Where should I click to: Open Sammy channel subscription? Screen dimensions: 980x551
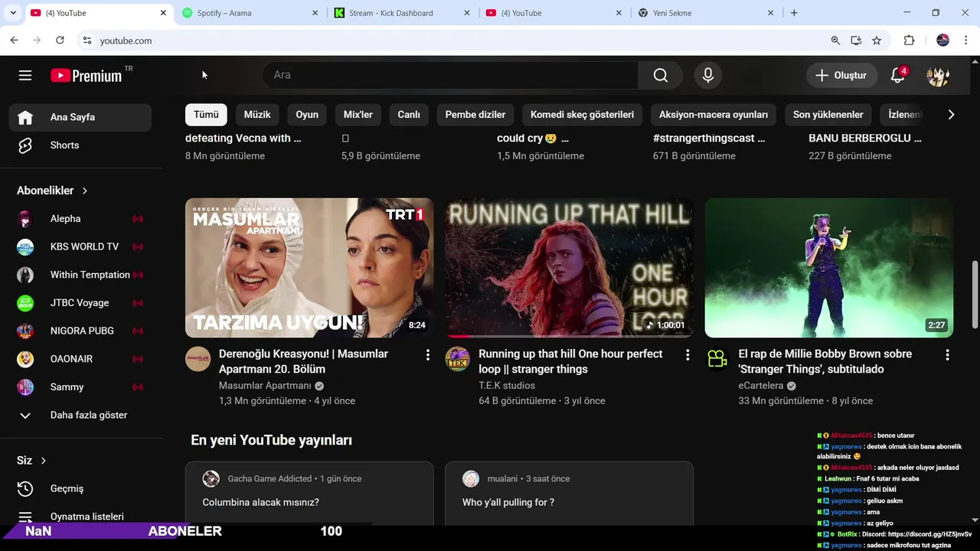pyautogui.click(x=80, y=387)
